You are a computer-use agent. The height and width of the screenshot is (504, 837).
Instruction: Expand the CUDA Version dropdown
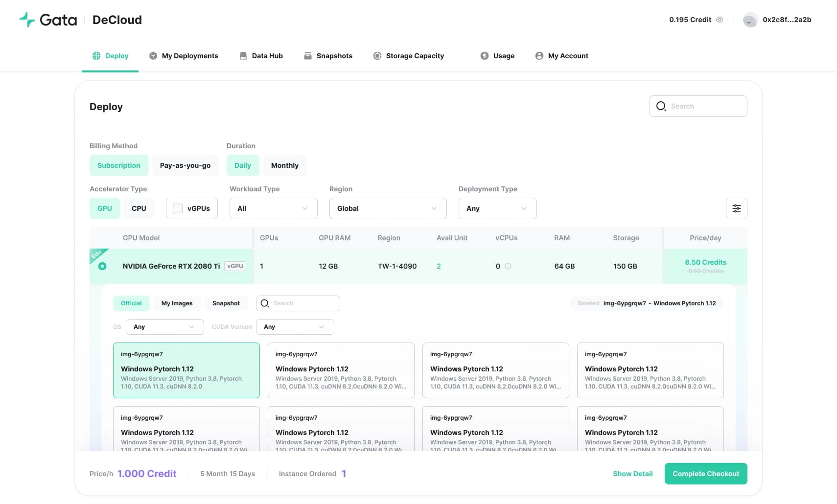(x=295, y=327)
